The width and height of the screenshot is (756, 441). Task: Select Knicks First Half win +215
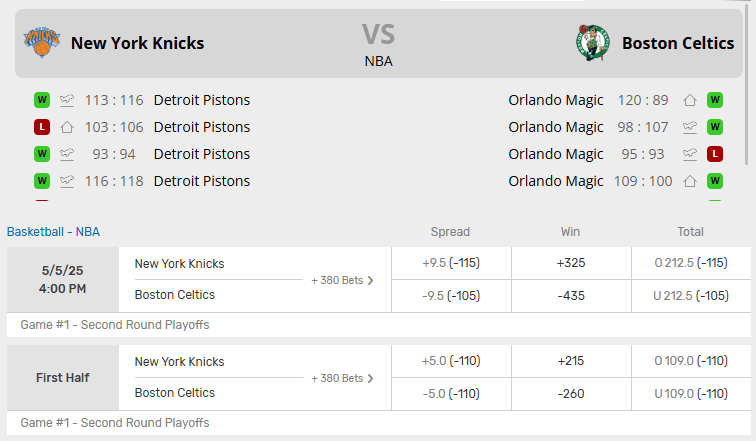point(571,361)
